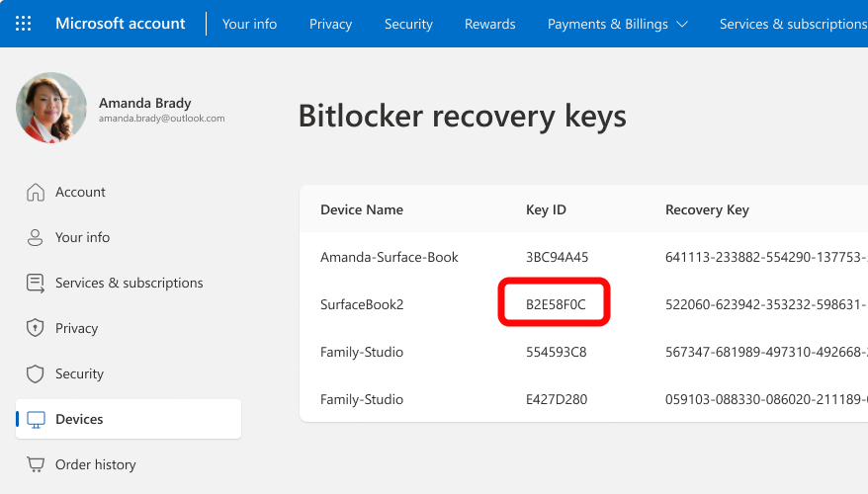Select the highlighted Key ID B2E58F0C

[556, 304]
